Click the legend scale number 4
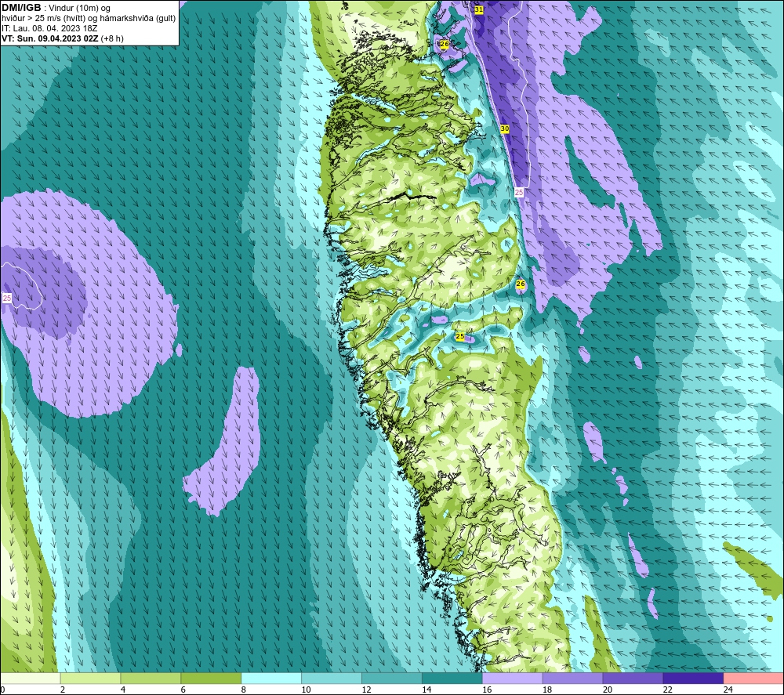784x695 pixels. tap(123, 690)
